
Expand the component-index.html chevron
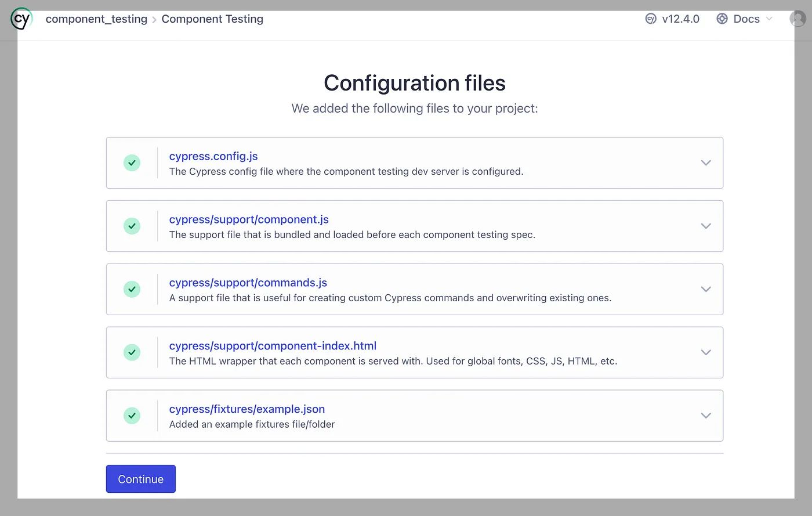coord(706,353)
